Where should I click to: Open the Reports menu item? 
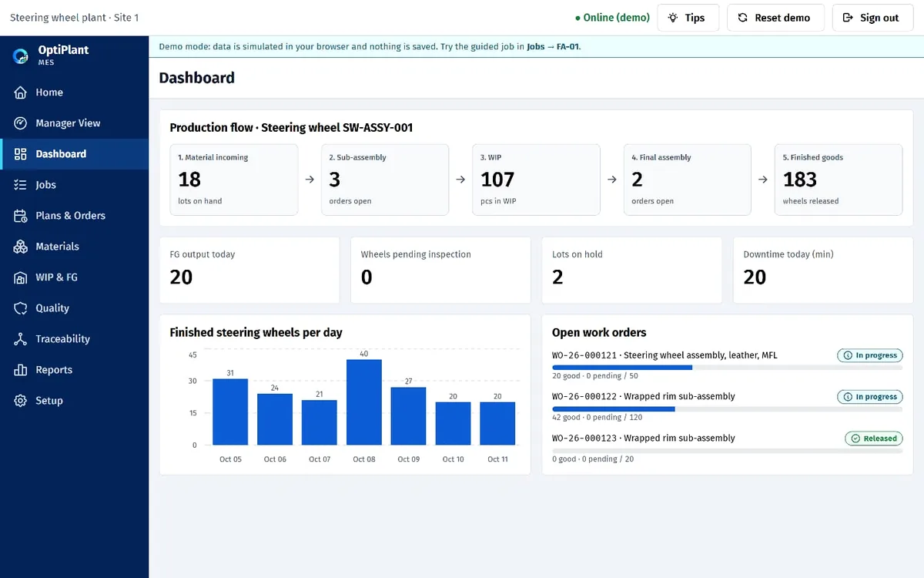pos(74,370)
